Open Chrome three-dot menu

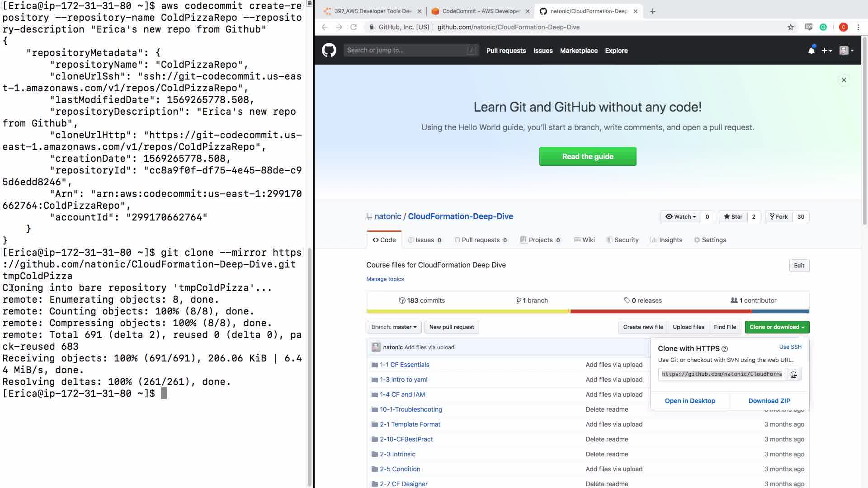coord(858,27)
